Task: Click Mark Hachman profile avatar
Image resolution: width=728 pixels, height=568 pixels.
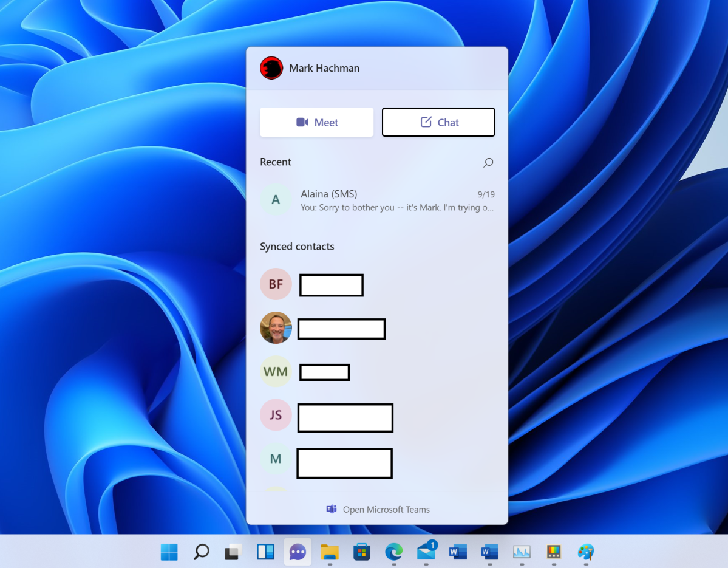Action: tap(271, 68)
